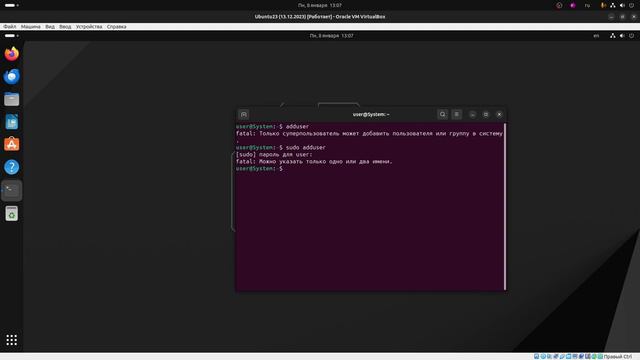Open the host panel clock
640x360 pixels.
click(x=320, y=5)
